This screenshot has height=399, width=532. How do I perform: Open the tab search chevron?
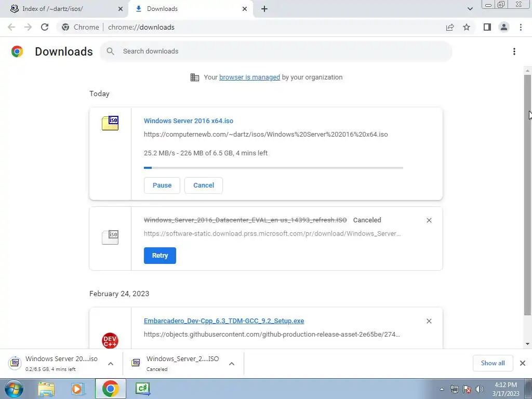click(x=470, y=9)
